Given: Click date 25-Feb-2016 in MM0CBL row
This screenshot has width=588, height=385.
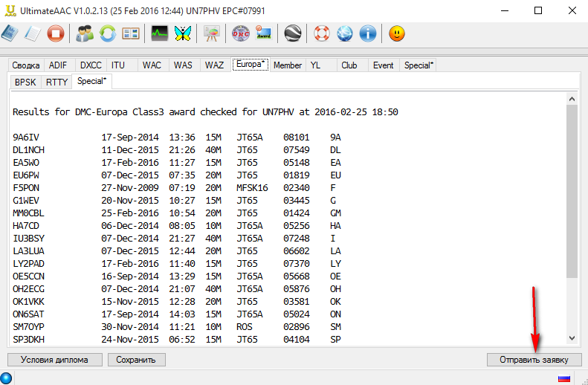Looking at the screenshot, I should click(130, 213).
